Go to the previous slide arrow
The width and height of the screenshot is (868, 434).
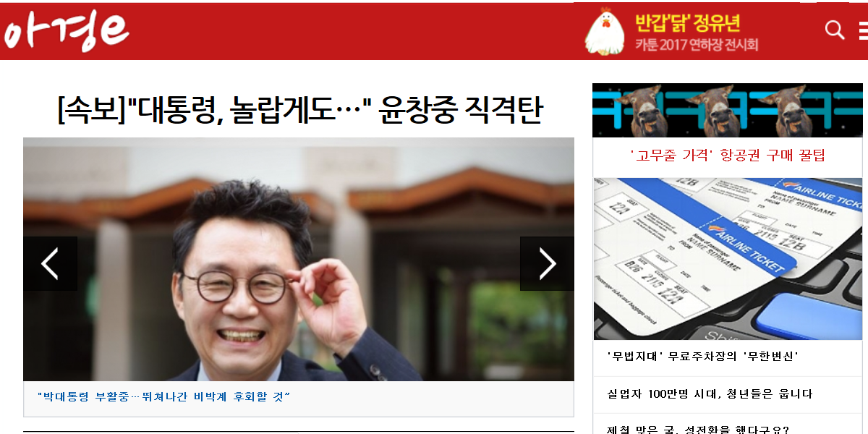[x=50, y=264]
